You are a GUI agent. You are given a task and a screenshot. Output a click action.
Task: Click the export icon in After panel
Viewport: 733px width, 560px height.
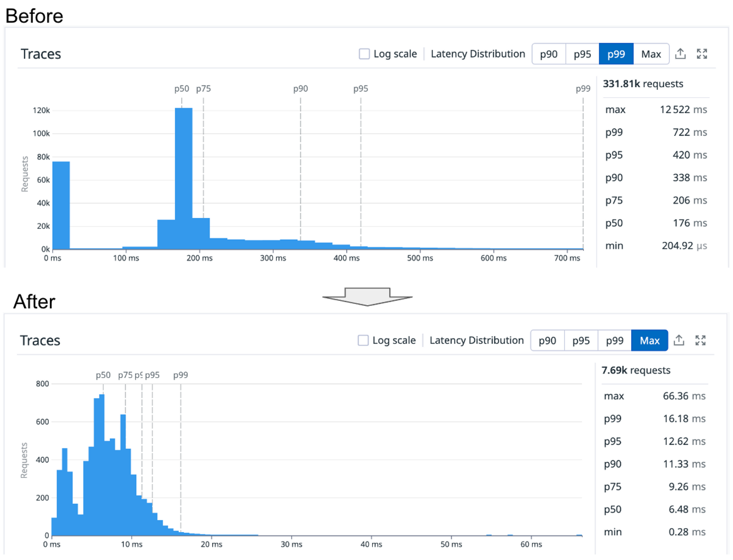[679, 340]
